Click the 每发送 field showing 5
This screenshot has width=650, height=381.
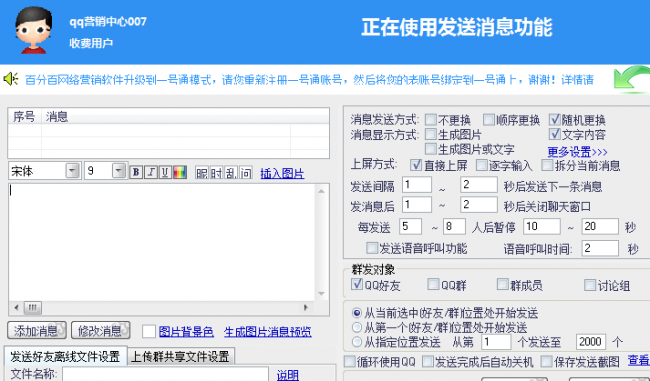click(x=410, y=226)
